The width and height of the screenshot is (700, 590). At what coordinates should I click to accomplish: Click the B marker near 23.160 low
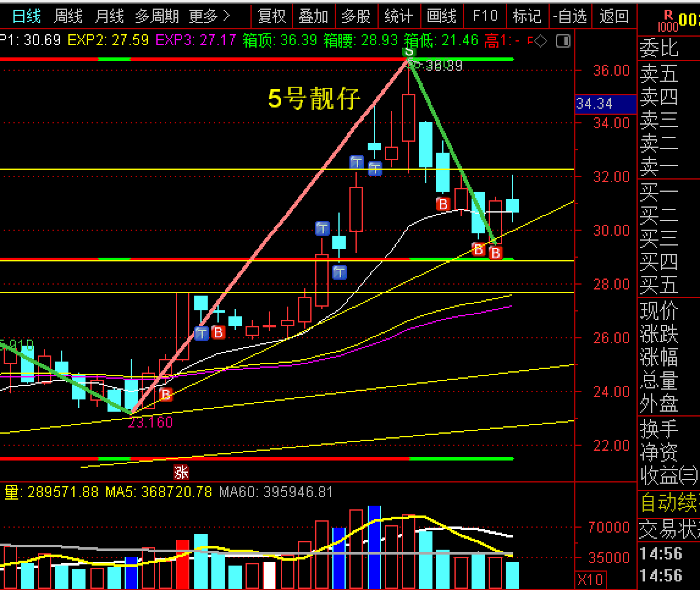(165, 394)
